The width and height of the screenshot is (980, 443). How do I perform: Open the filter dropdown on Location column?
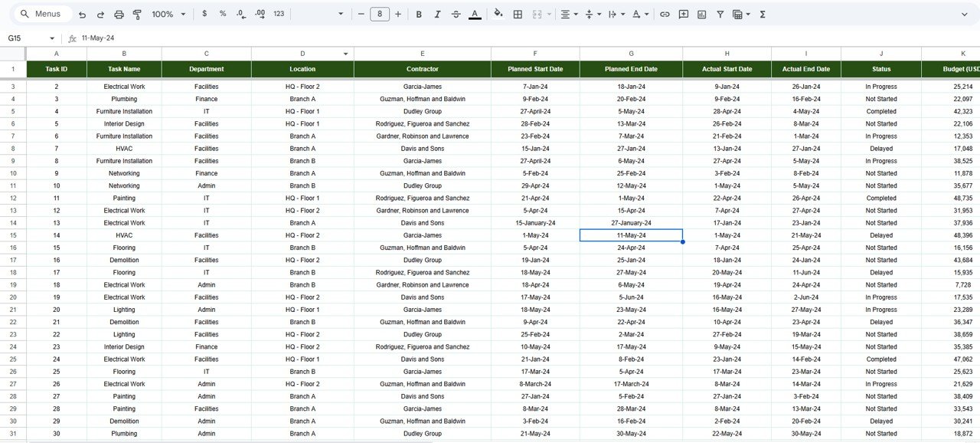coord(345,54)
